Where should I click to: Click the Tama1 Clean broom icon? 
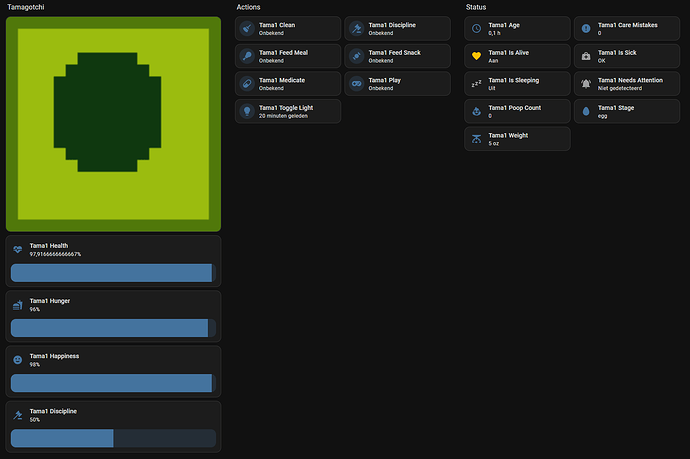[x=247, y=29]
